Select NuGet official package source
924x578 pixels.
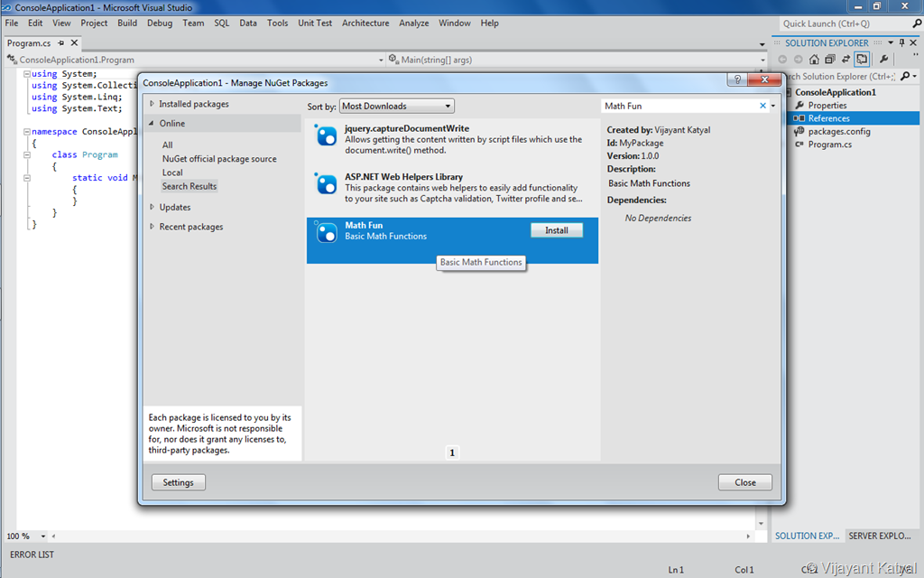pyautogui.click(x=219, y=159)
